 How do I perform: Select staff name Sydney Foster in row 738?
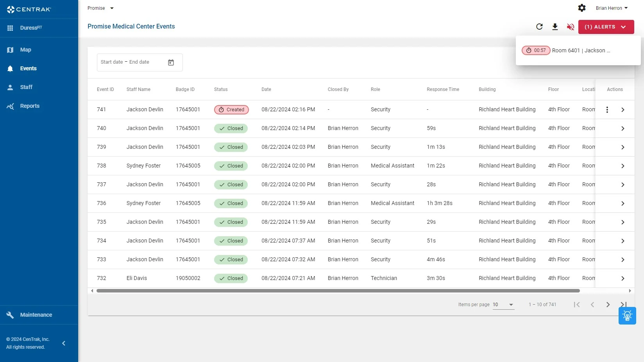pos(143,166)
